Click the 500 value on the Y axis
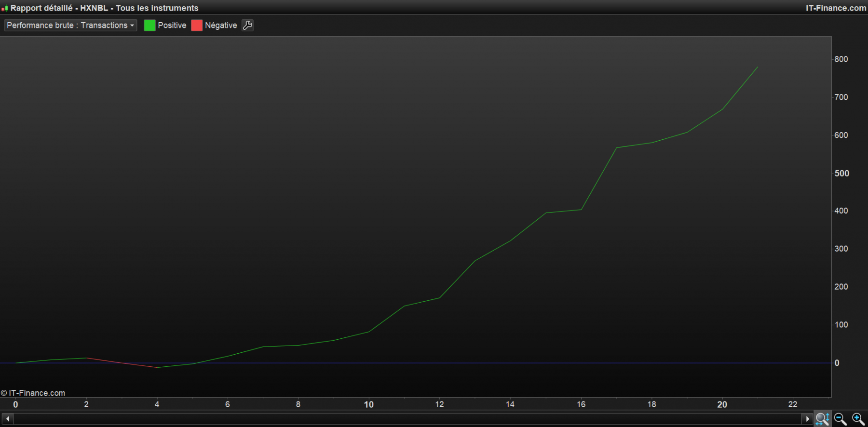The height and width of the screenshot is (427, 868). click(x=841, y=173)
